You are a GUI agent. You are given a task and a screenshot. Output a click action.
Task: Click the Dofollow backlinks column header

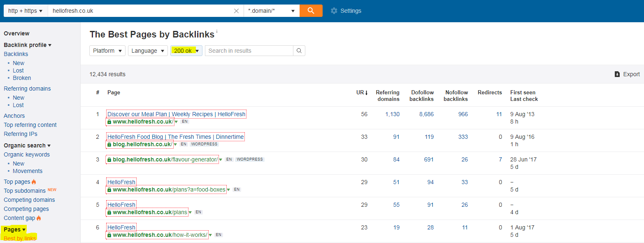[x=422, y=96]
